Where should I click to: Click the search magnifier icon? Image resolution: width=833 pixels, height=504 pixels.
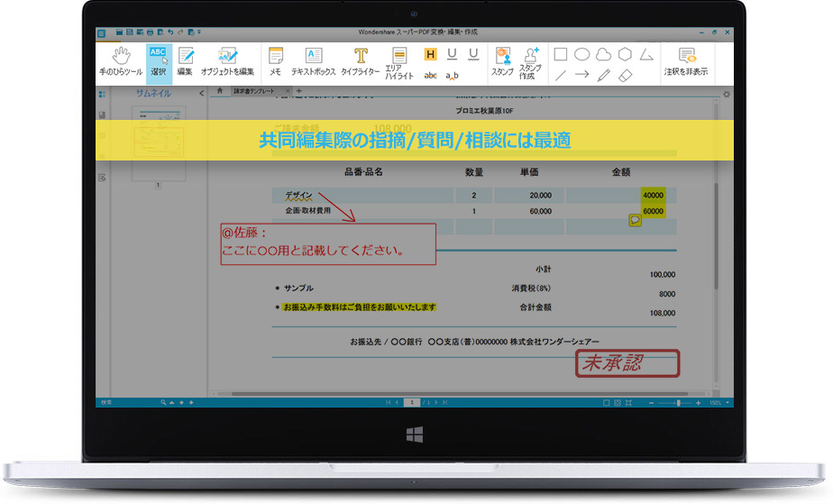[x=164, y=402]
